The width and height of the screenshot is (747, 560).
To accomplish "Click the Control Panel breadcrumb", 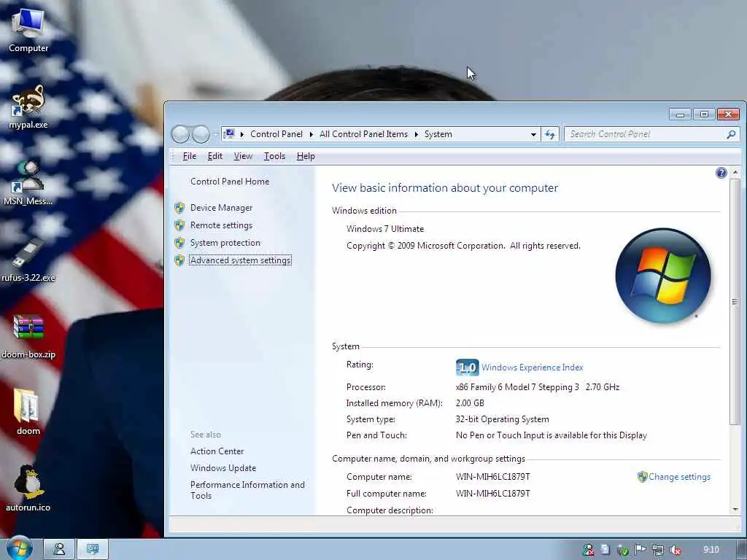I will (276, 134).
